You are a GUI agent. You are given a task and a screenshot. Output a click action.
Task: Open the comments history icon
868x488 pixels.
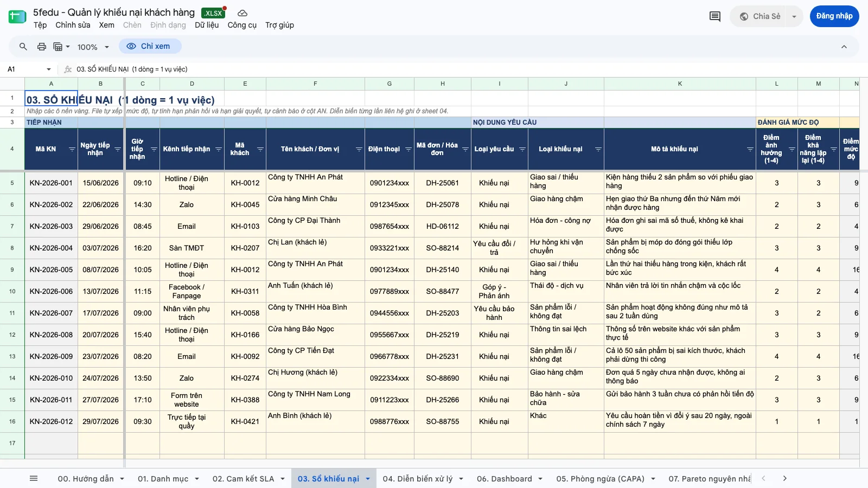pos(715,16)
